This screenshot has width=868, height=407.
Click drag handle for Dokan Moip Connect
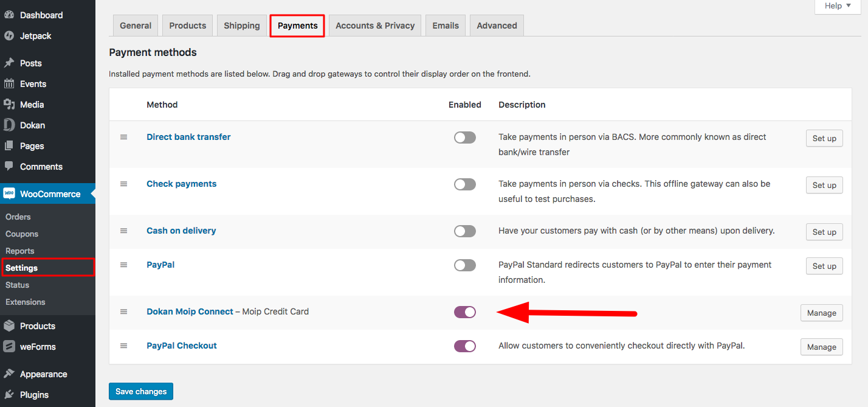tap(124, 312)
